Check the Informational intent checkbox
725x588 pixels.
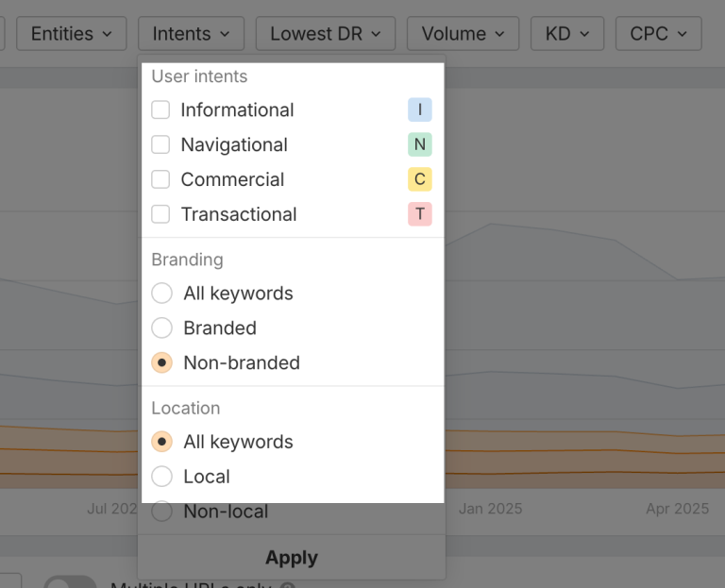point(161,109)
